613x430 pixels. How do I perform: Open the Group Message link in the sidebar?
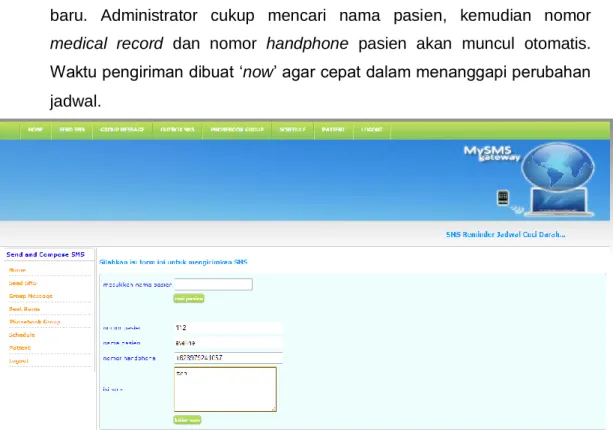(30, 296)
